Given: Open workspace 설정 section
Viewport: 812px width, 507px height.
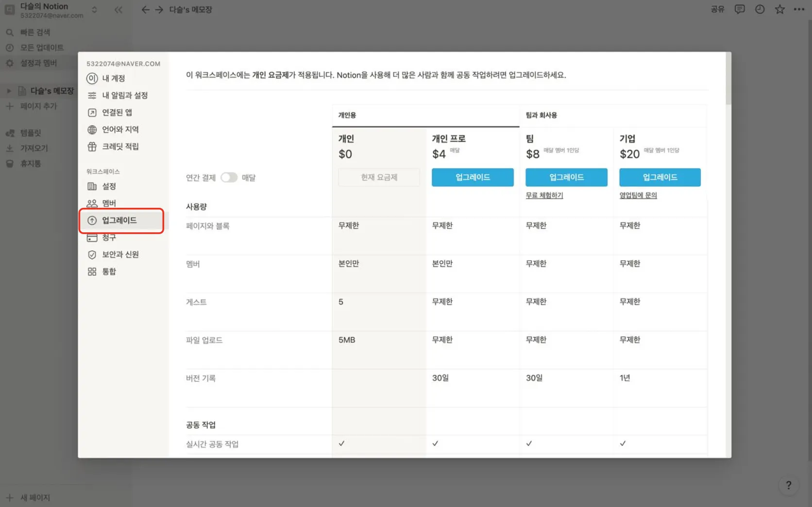Looking at the screenshot, I should 124,186.
